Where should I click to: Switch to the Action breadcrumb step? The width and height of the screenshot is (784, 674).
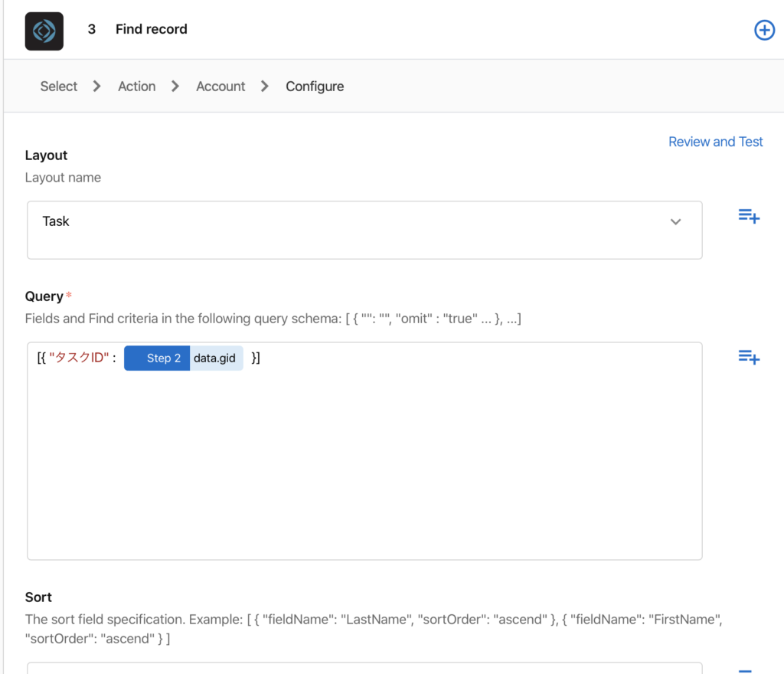tap(136, 87)
